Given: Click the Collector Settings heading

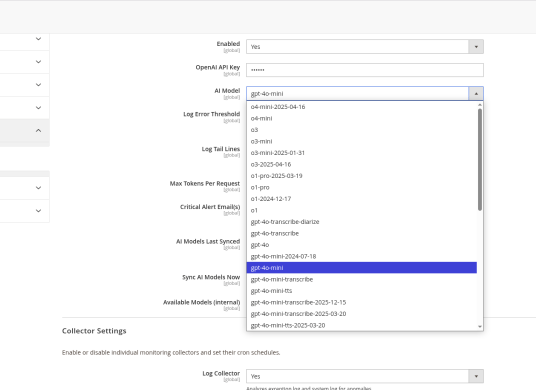Looking at the screenshot, I should [x=94, y=331].
